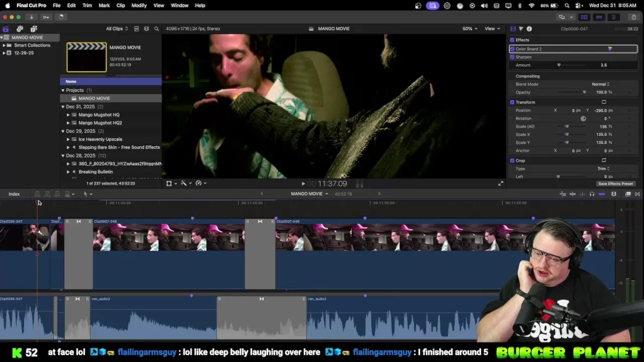Show the Effects Browser icon
644x362 pixels.
(x=628, y=194)
